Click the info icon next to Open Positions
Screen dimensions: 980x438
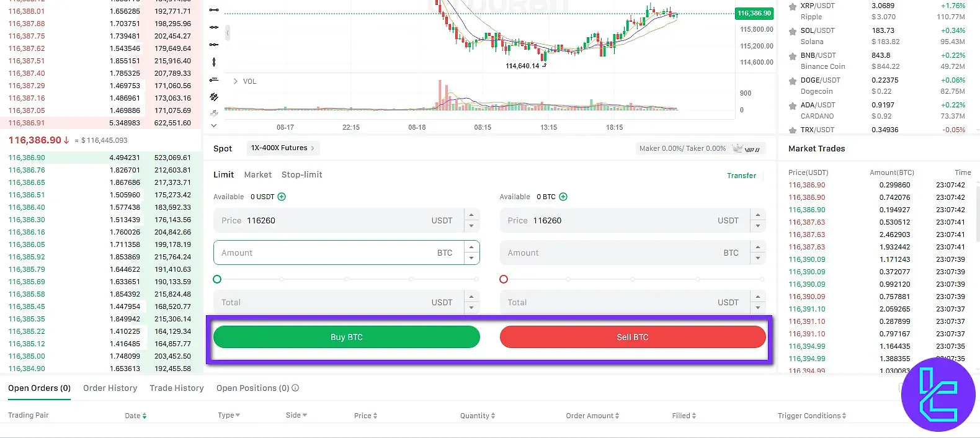[295, 388]
